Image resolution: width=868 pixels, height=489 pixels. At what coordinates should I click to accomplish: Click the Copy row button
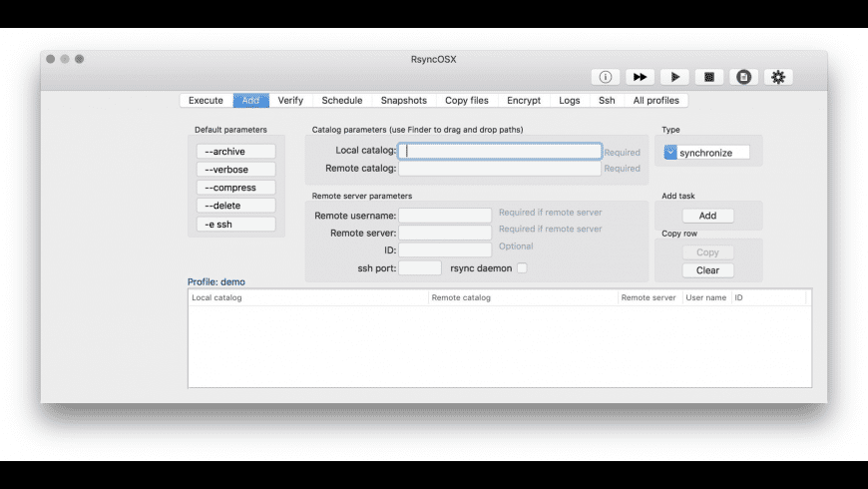(708, 251)
